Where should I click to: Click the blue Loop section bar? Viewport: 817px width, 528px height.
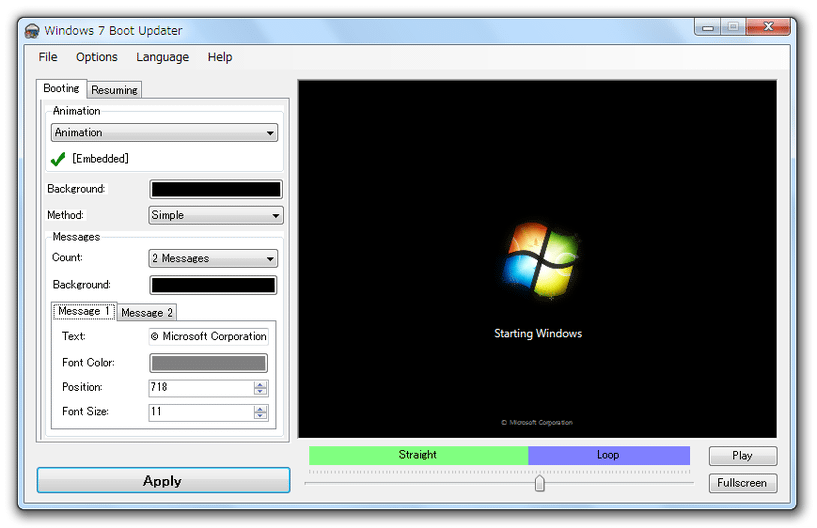609,455
